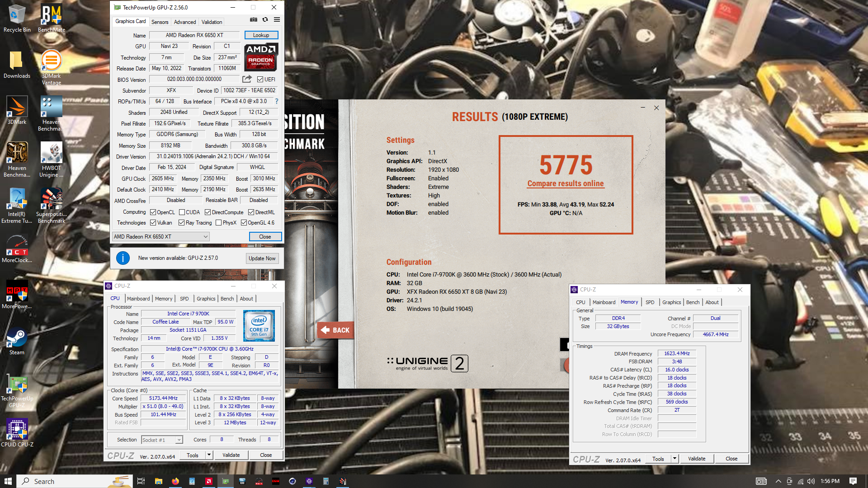Viewport: 868px width, 488px height.
Task: Open the Recycle Bin desktop icon
Action: 17,18
